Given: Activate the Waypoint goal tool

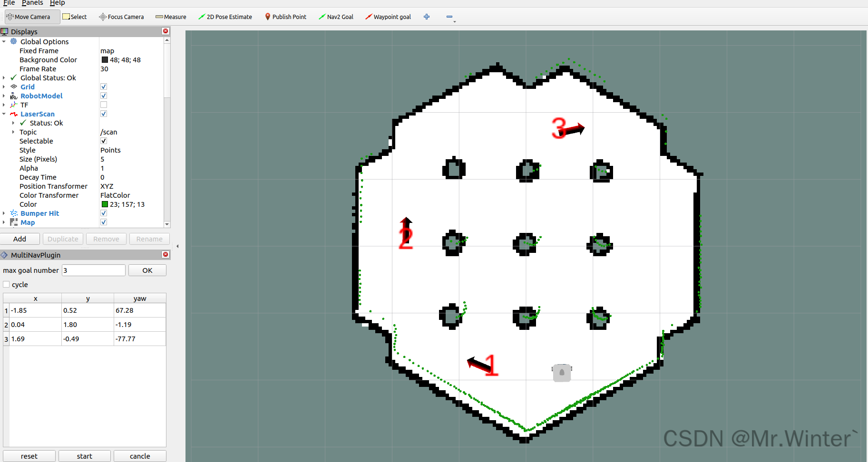Looking at the screenshot, I should pos(388,17).
